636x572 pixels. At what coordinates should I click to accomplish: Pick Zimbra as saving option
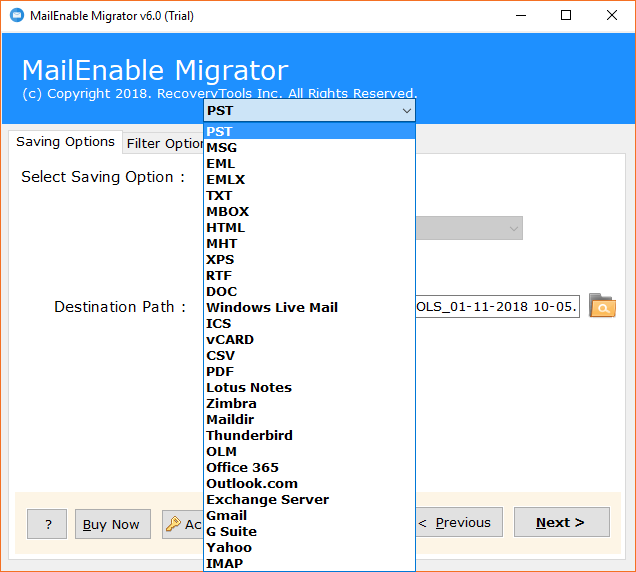click(309, 403)
